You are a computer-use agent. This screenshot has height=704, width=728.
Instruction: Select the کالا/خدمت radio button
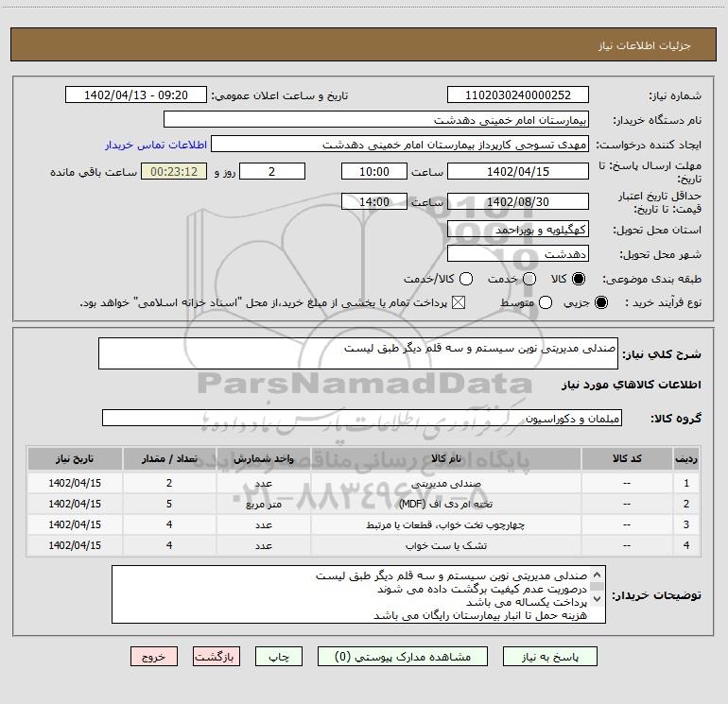click(466, 279)
